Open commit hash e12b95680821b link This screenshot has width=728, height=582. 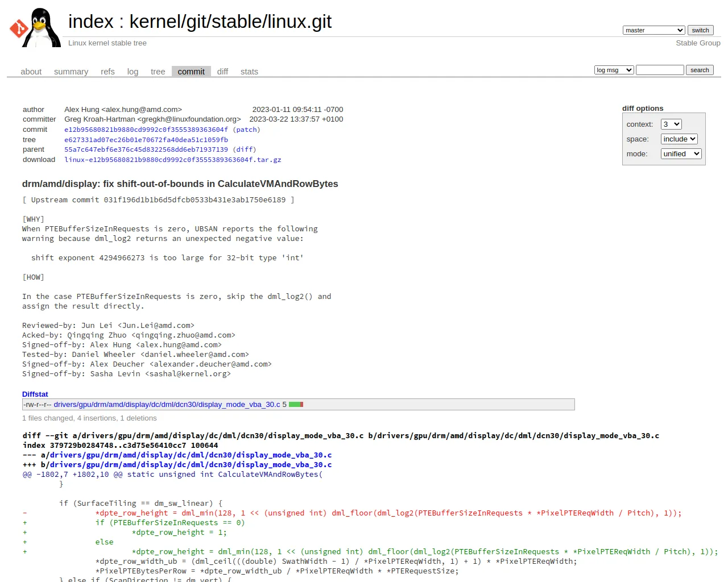[x=146, y=130]
